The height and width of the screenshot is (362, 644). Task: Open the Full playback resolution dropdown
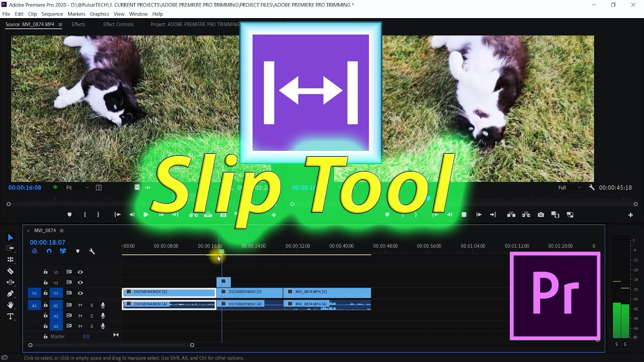point(570,188)
